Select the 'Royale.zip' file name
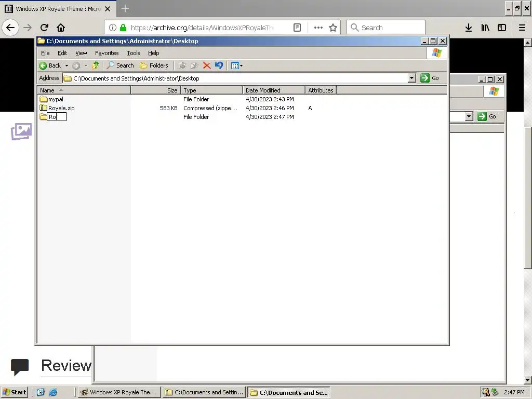The image size is (532, 399). [x=61, y=108]
